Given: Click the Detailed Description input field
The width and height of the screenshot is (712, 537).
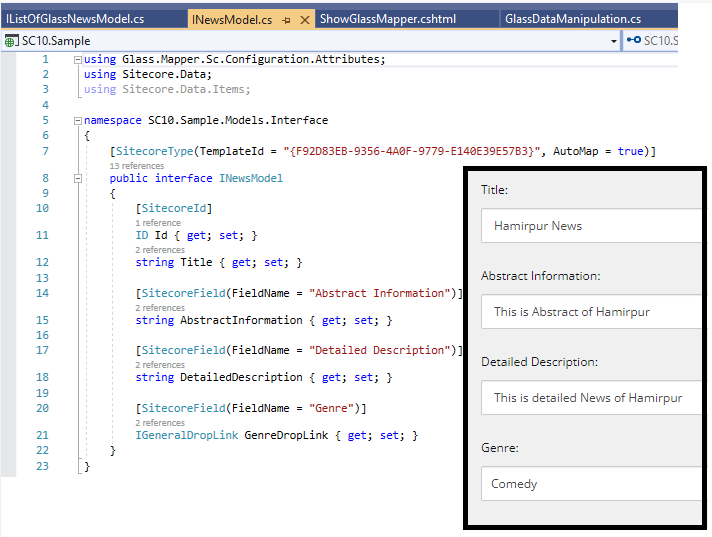Looking at the screenshot, I should point(591,398).
